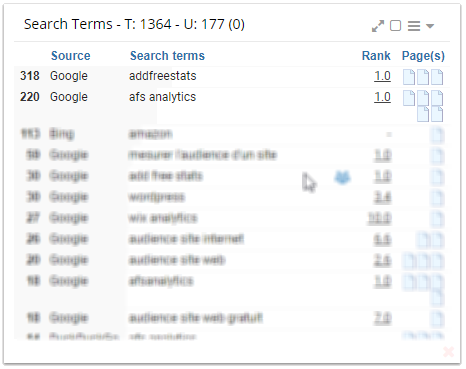Open rank 1.0 link for addfreestats
This screenshot has height=369, width=466.
[382, 76]
